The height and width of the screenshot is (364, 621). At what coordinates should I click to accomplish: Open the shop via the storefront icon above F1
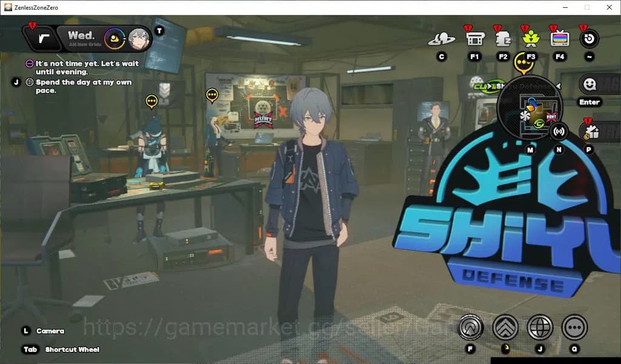point(475,38)
